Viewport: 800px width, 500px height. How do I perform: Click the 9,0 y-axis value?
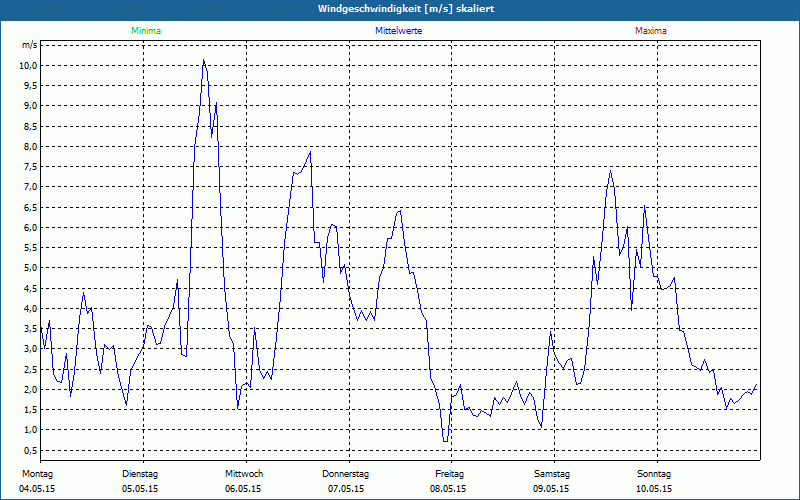31,106
